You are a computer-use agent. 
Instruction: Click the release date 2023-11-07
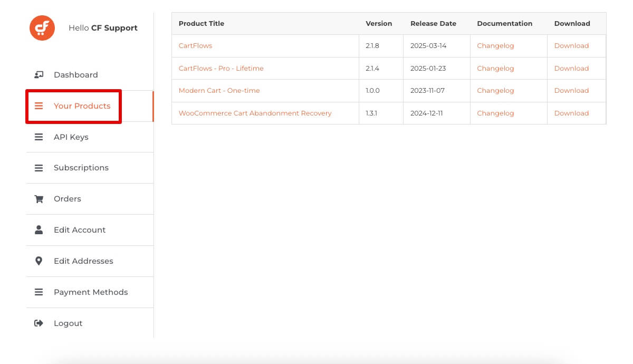(427, 91)
